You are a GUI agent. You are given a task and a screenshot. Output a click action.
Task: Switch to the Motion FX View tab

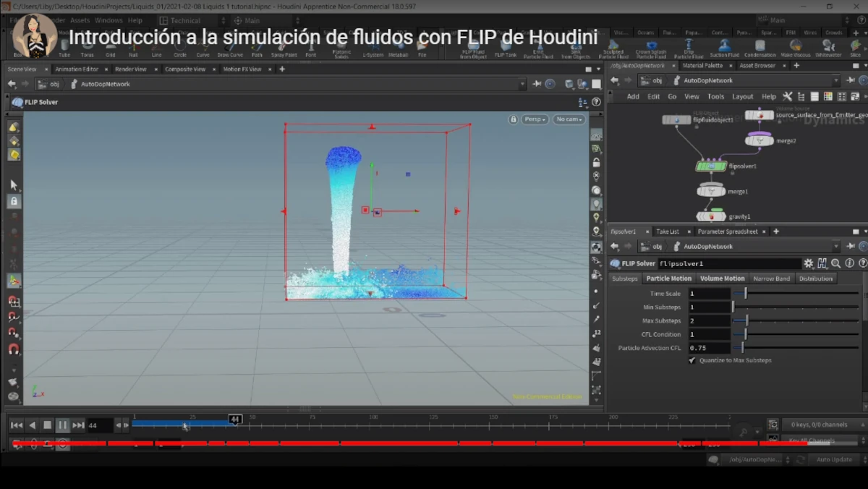tap(242, 69)
